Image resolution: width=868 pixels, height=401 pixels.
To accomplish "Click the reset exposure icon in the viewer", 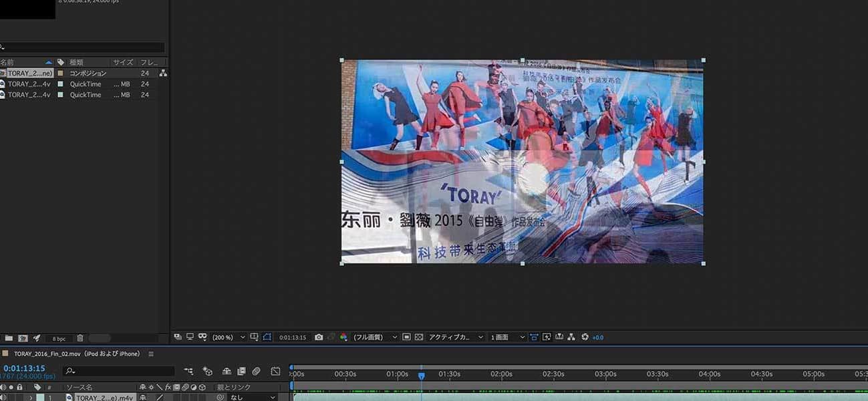I will click(585, 338).
